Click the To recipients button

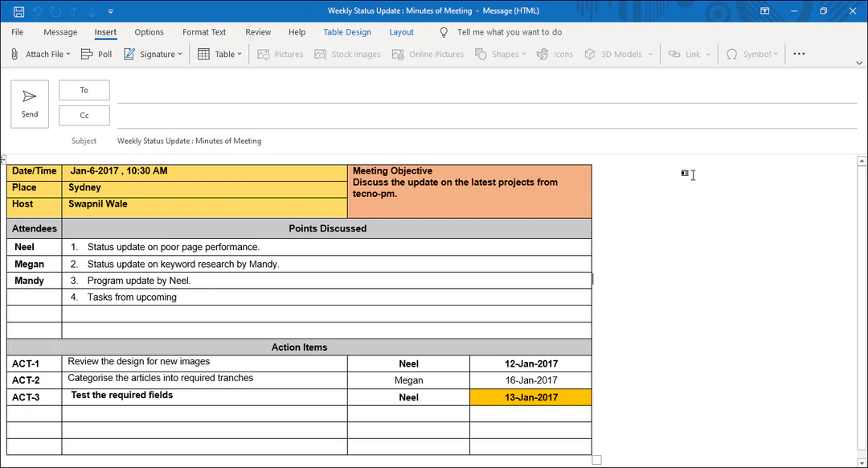[84, 90]
